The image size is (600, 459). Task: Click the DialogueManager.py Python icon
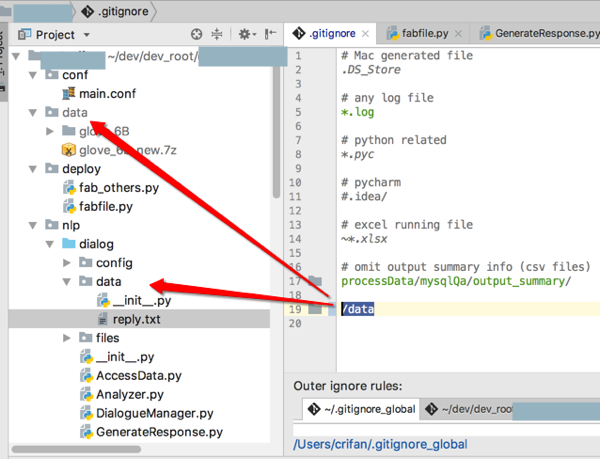coord(86,413)
